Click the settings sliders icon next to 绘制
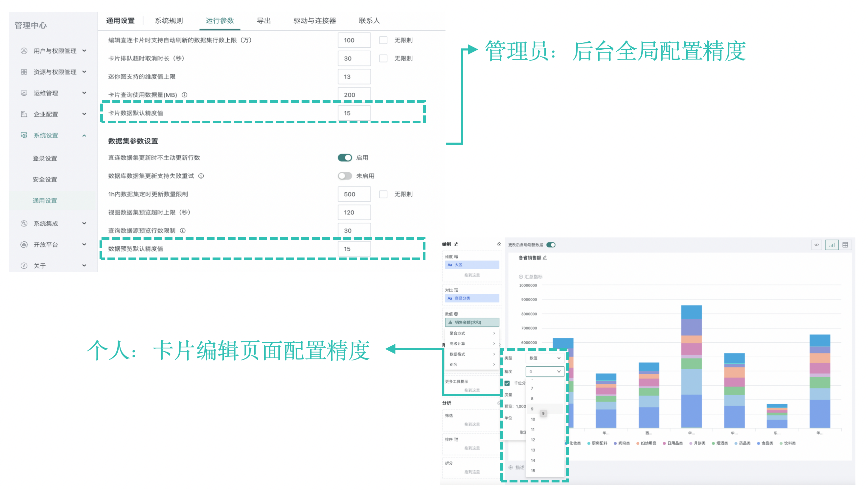The height and width of the screenshot is (490, 868). point(456,244)
